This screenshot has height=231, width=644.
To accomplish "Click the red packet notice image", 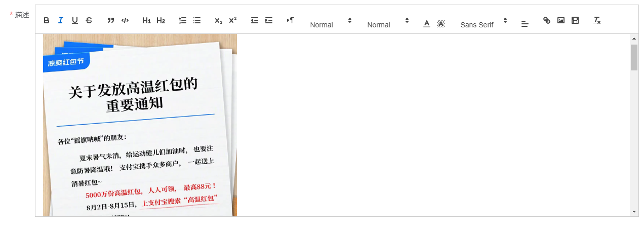I will coord(140,125).
